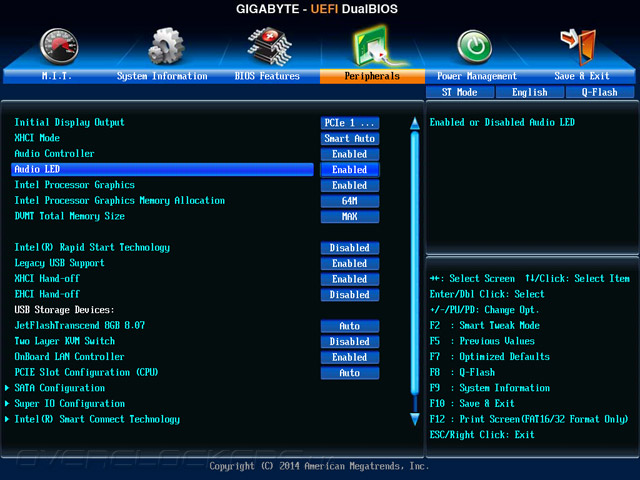Open DVMT Total Memory Size MAX dropdown
Image resolution: width=640 pixels, height=480 pixels.
click(x=350, y=216)
